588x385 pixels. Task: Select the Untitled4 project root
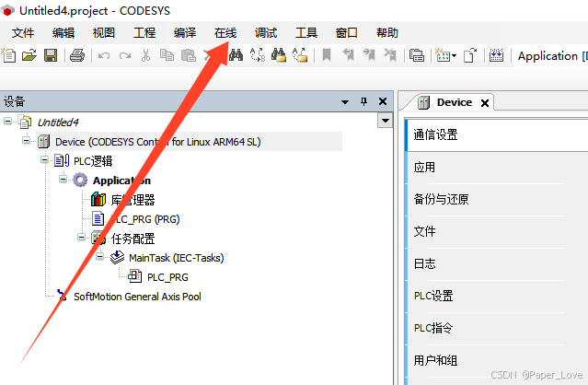click(x=58, y=122)
